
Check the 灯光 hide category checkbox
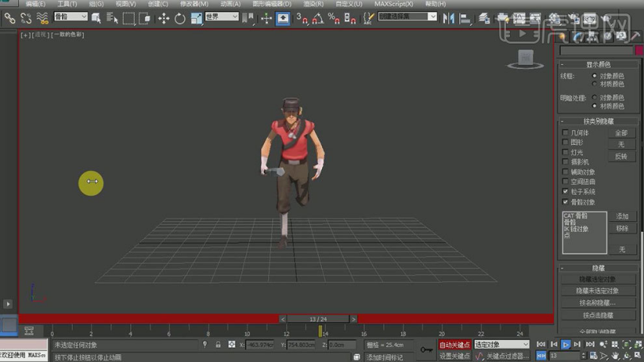pos(565,152)
